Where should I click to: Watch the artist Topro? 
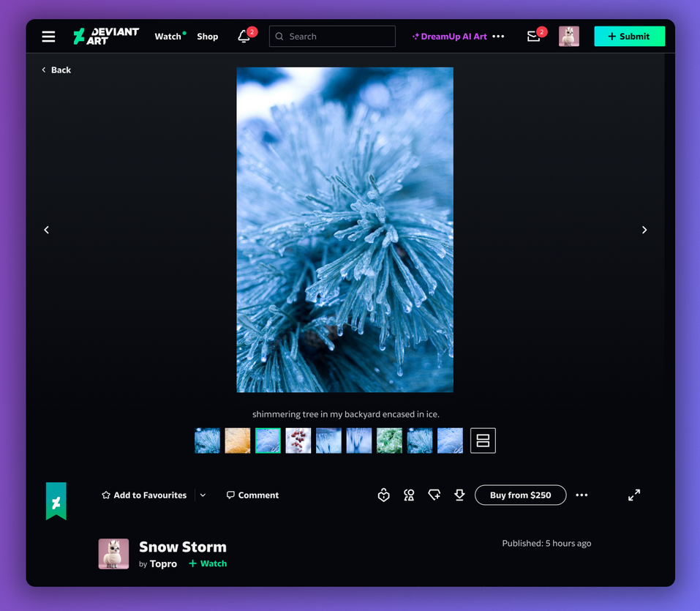pos(208,563)
